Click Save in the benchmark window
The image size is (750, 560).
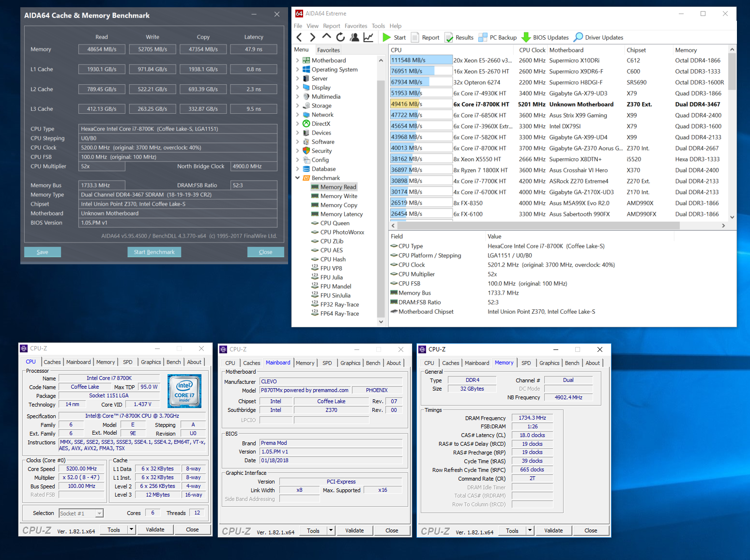pos(43,252)
